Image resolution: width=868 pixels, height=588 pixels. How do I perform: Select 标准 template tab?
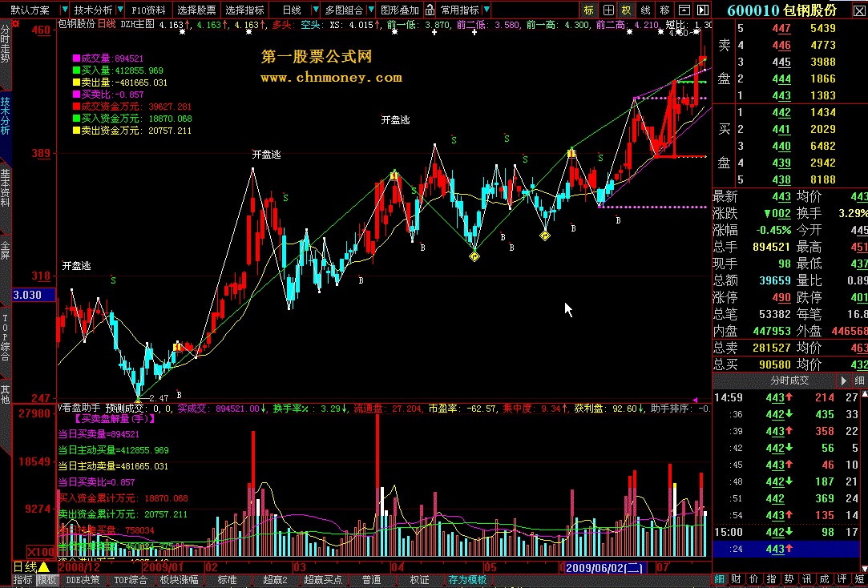[227, 580]
